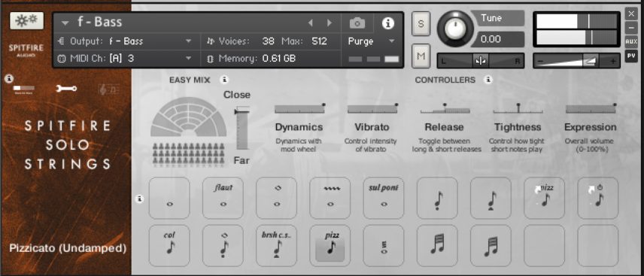
Task: Remove the instrument with the X button
Action: [x=631, y=13]
